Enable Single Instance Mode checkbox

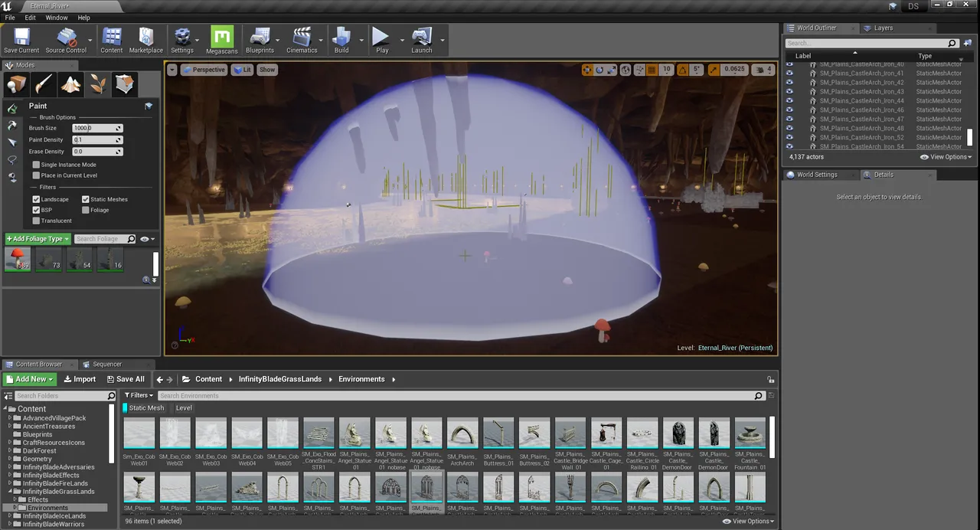pos(36,165)
